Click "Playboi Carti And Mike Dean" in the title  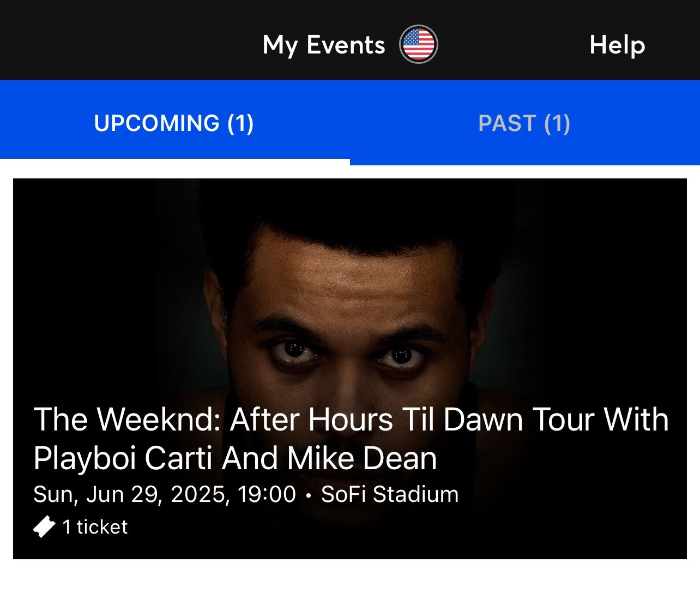[234, 458]
